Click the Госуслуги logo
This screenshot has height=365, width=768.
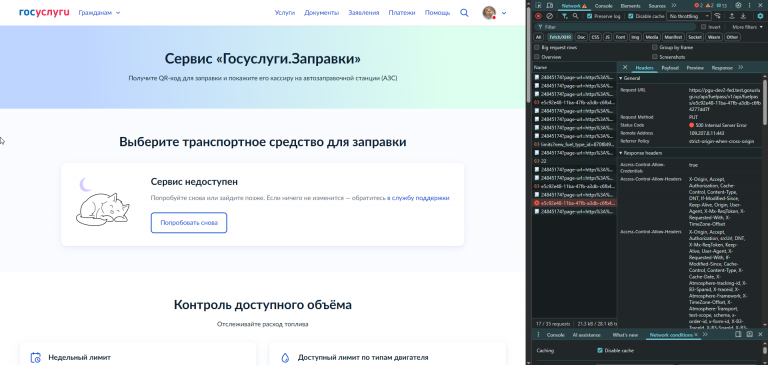pyautogui.click(x=45, y=12)
